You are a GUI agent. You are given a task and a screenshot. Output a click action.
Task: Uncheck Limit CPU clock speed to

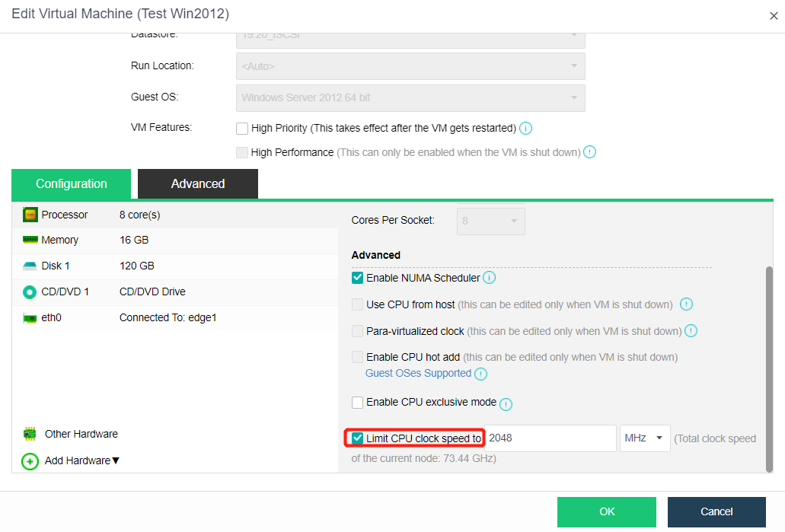click(x=357, y=438)
